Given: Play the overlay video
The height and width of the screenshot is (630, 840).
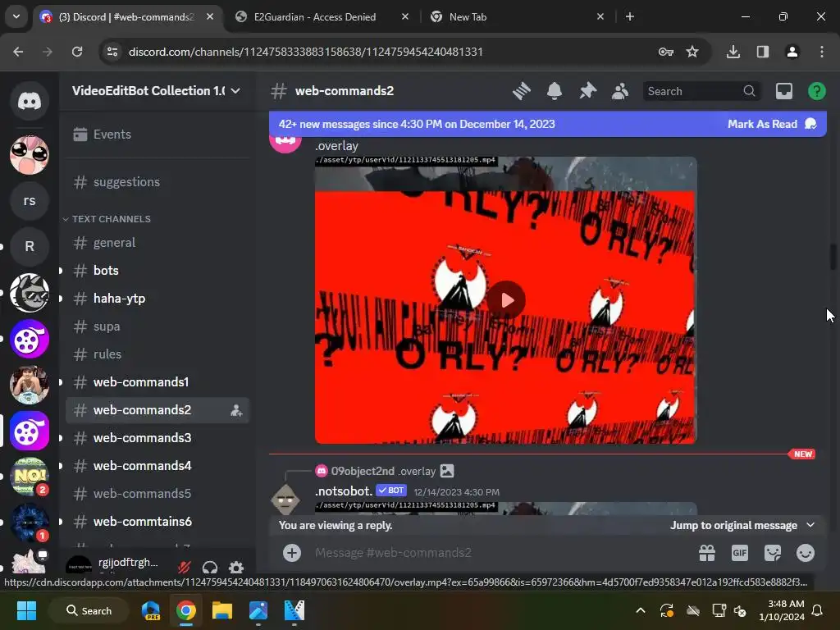Looking at the screenshot, I should (x=506, y=300).
